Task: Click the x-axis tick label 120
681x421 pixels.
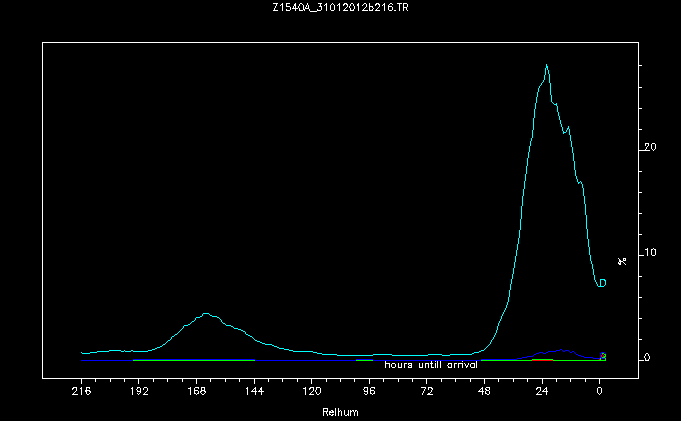Action: pos(312,391)
